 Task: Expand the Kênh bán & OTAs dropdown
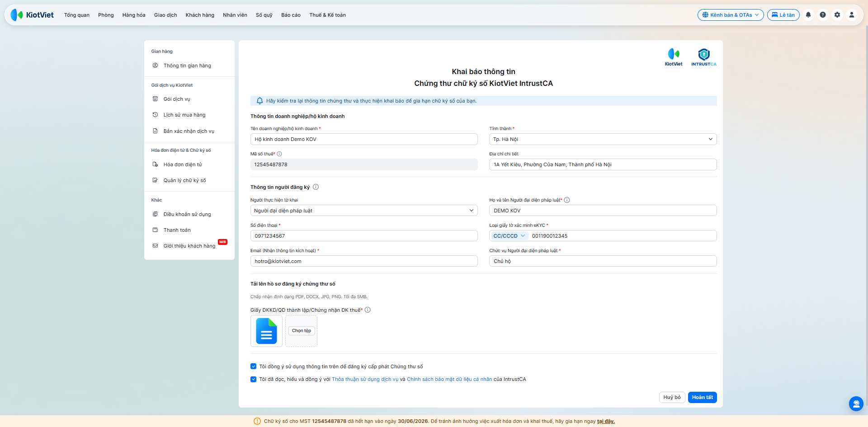point(731,15)
